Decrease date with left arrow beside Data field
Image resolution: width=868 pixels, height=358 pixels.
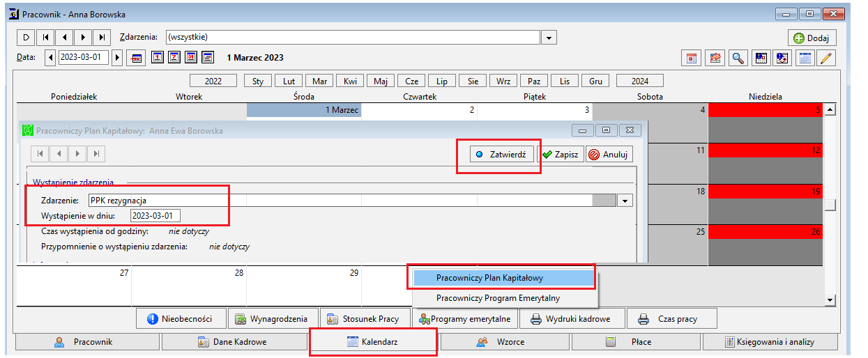(50, 57)
